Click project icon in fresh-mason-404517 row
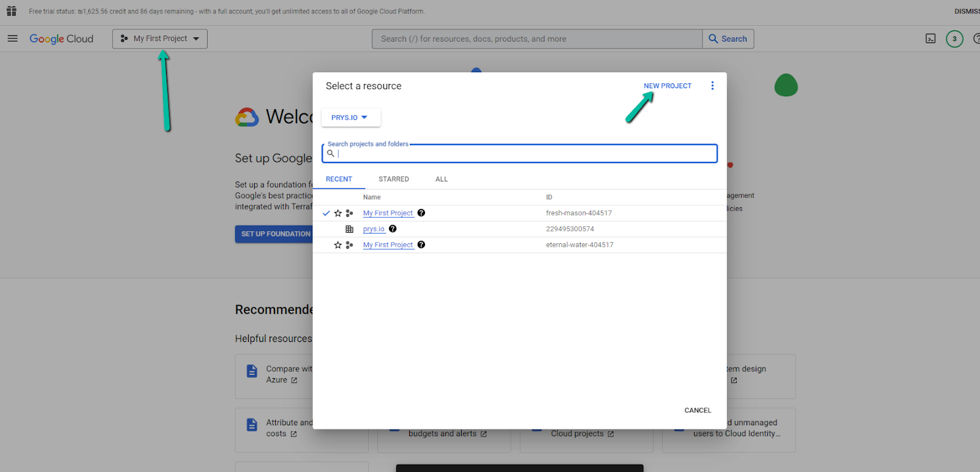This screenshot has width=980, height=472. coord(349,213)
